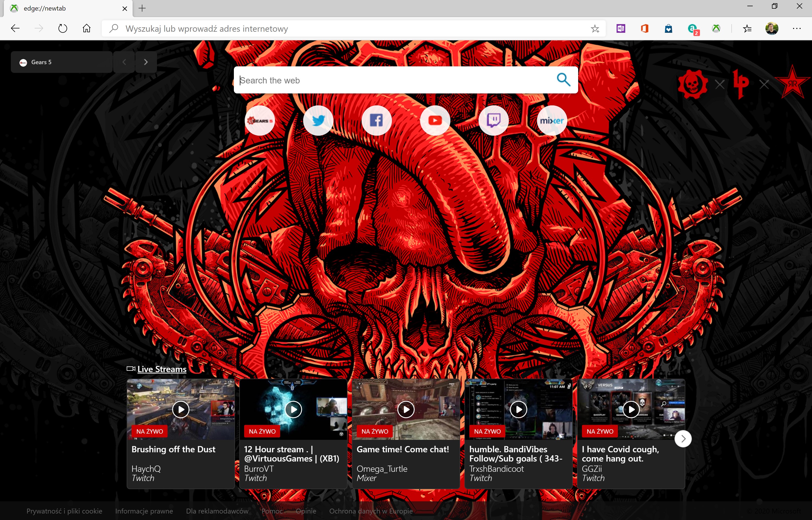Open Informacje prawne footer link
Viewport: 812px width, 520px height.
point(144,511)
